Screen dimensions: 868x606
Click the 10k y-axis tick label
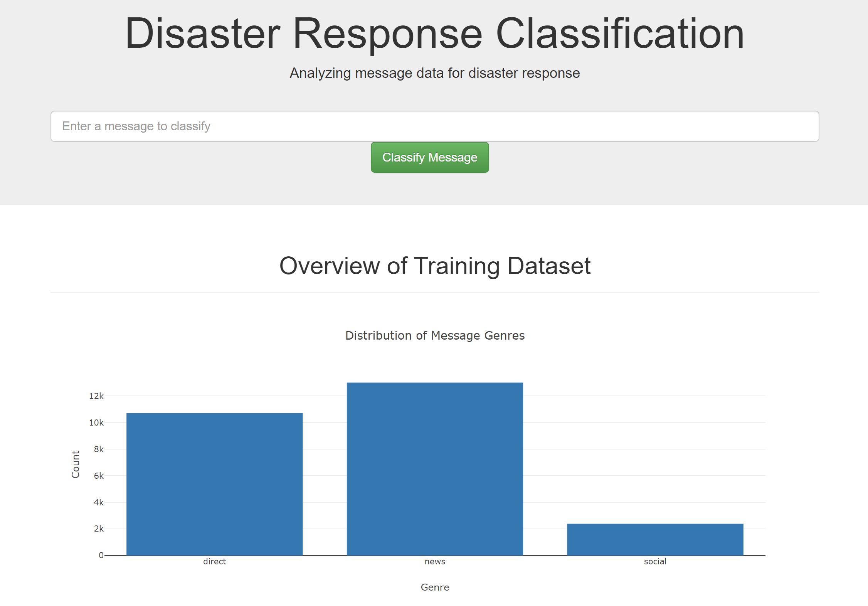pyautogui.click(x=96, y=423)
